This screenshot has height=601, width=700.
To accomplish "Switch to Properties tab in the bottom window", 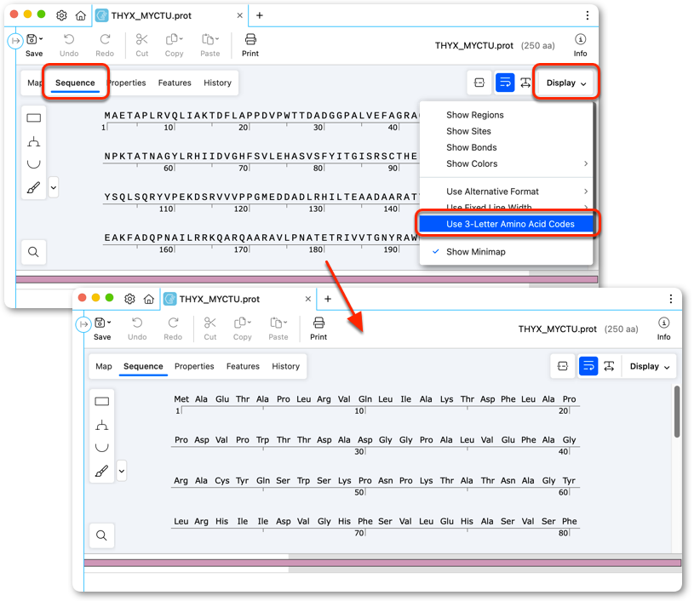I will (194, 366).
